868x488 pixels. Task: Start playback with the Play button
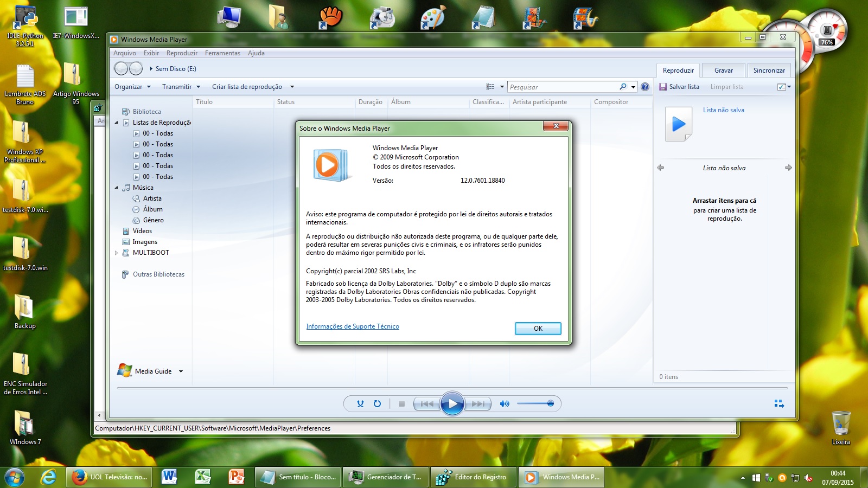[452, 403]
